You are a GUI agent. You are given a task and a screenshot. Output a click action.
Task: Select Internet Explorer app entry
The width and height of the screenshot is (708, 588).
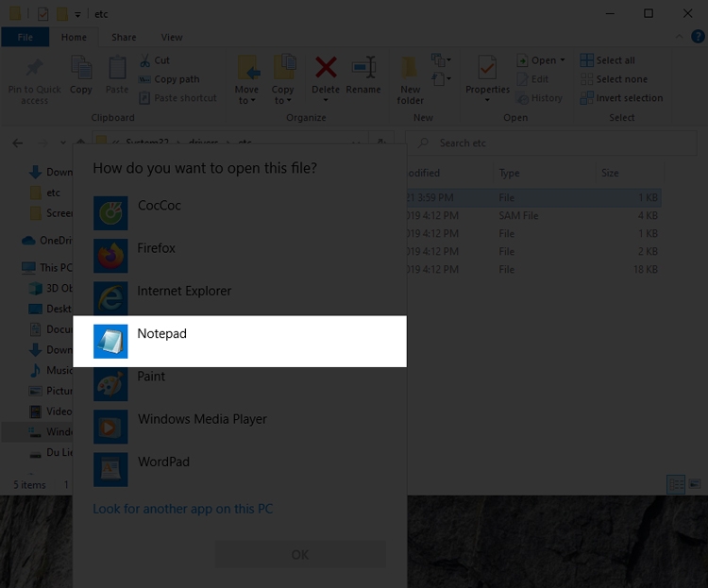pyautogui.click(x=240, y=298)
